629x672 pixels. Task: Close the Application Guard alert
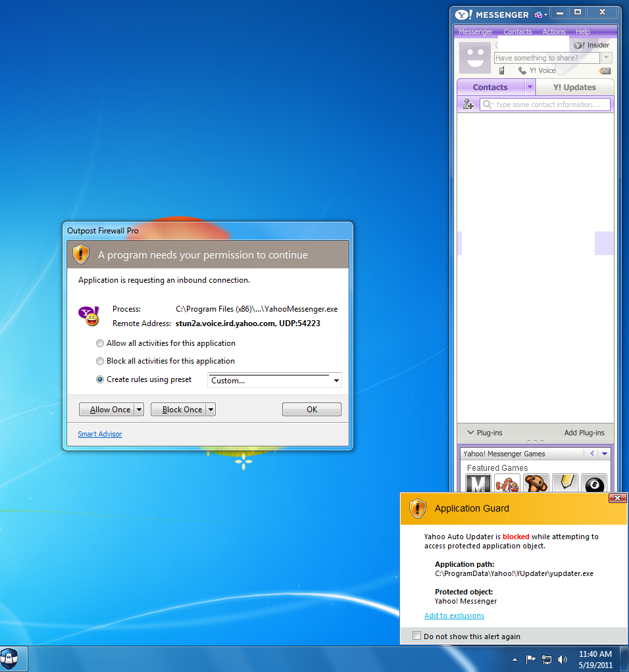pyautogui.click(x=617, y=498)
